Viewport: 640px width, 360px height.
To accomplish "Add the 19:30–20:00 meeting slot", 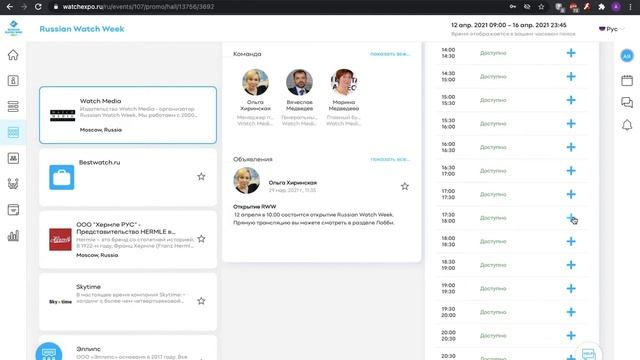I will (571, 312).
